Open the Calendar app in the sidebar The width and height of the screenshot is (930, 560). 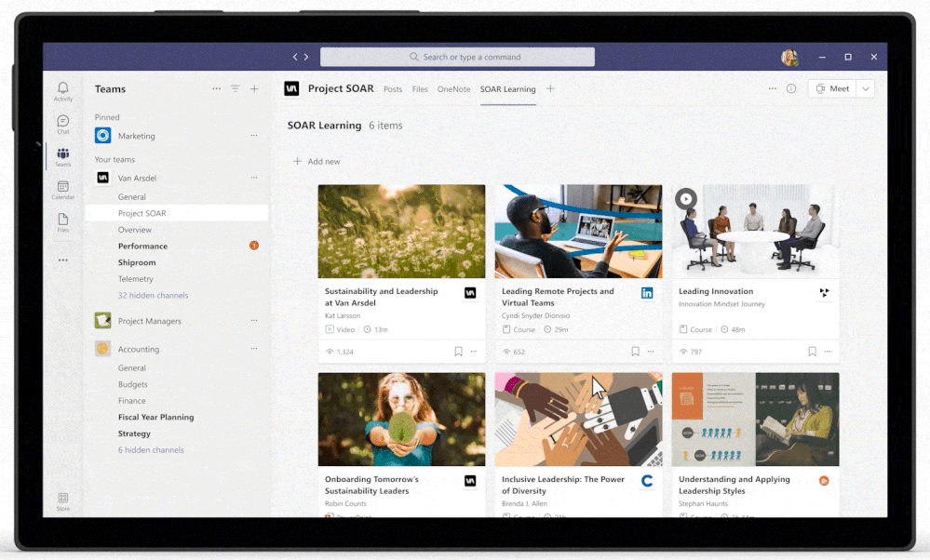(x=63, y=190)
